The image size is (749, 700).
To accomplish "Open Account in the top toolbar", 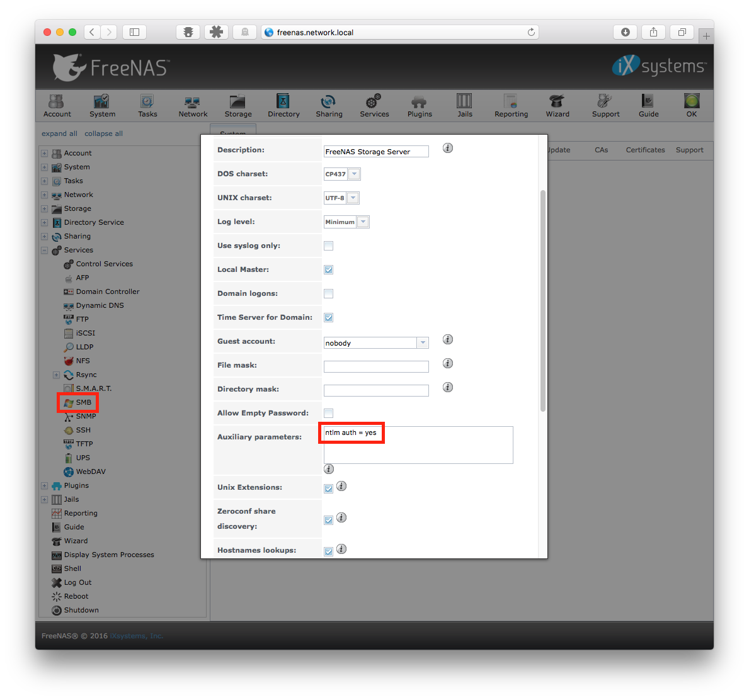I will coord(57,106).
